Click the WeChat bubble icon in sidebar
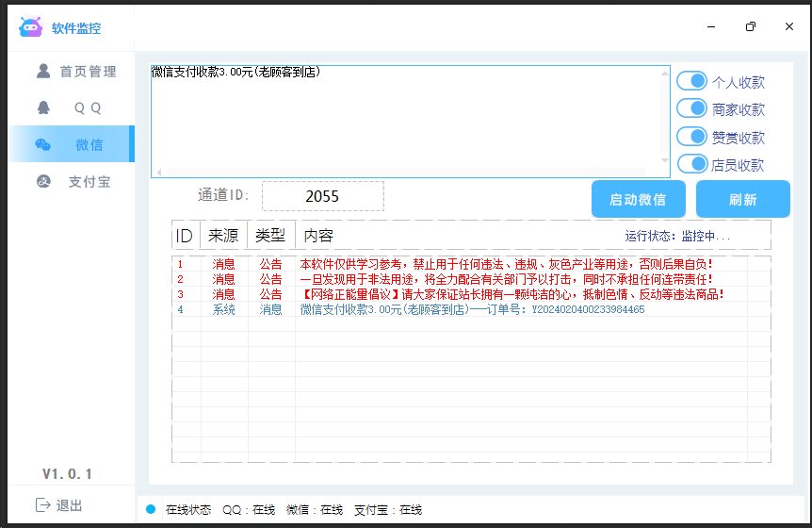Screen dimensions: 812x528 click(43, 144)
